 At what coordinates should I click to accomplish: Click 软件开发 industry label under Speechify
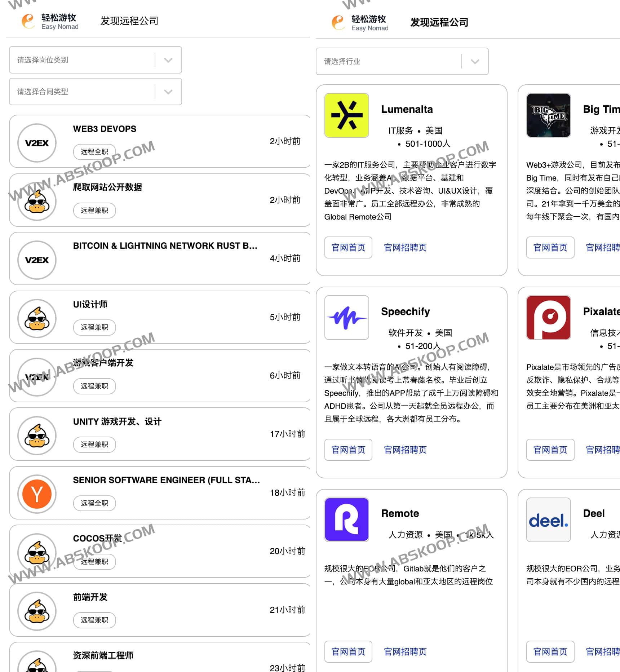pyautogui.click(x=406, y=333)
